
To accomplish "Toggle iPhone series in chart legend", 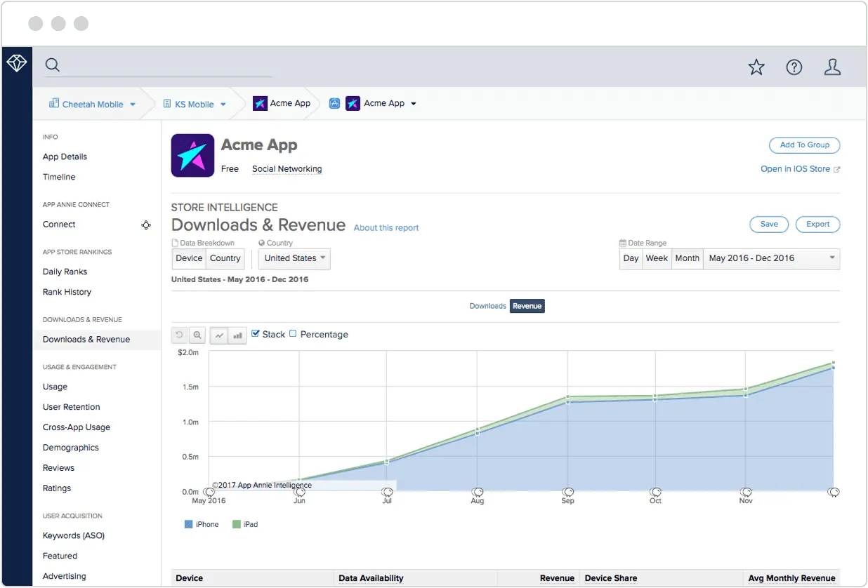I will pyautogui.click(x=202, y=524).
